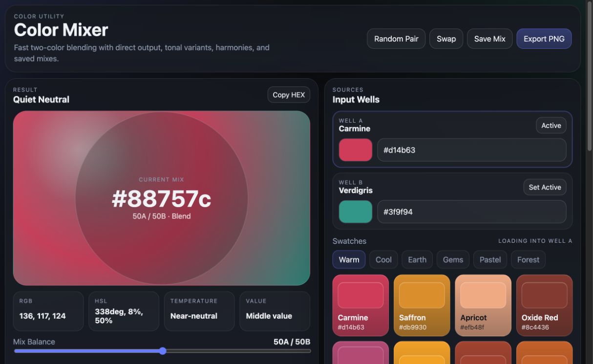Image resolution: width=593 pixels, height=364 pixels.
Task: Select the Warm swatches tab
Action: (x=349, y=259)
